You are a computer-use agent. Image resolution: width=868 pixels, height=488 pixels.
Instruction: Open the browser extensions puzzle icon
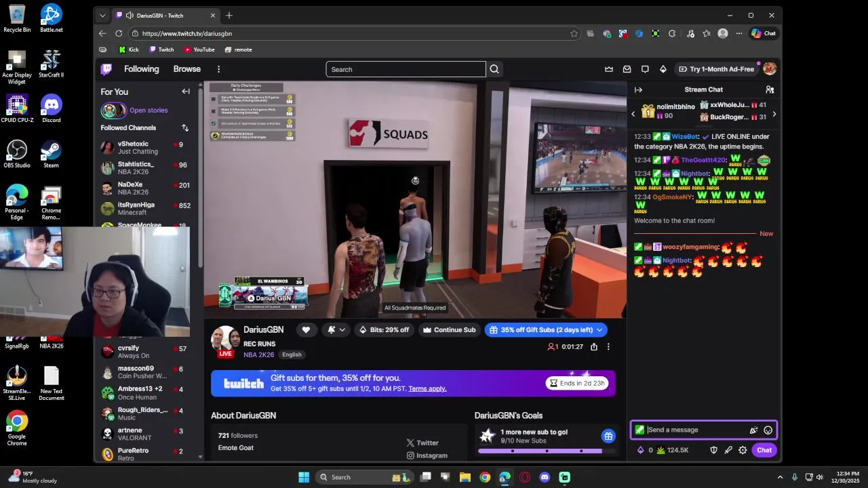(672, 33)
